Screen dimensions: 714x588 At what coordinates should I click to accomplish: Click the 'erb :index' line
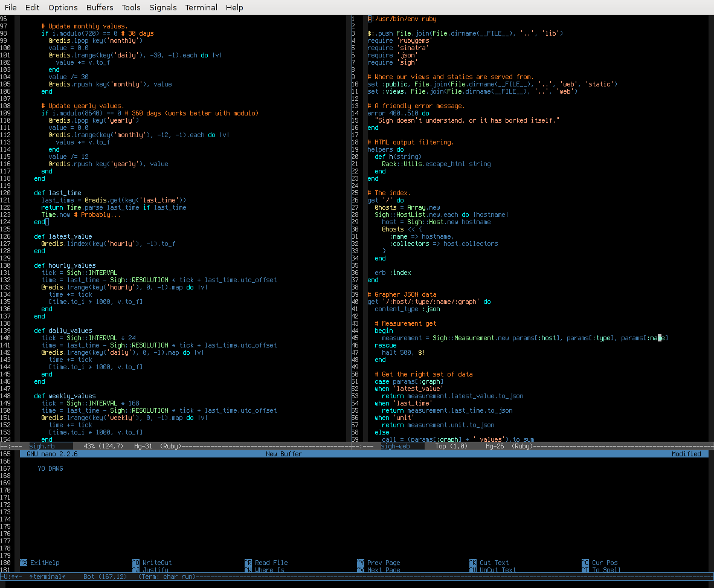(393, 273)
